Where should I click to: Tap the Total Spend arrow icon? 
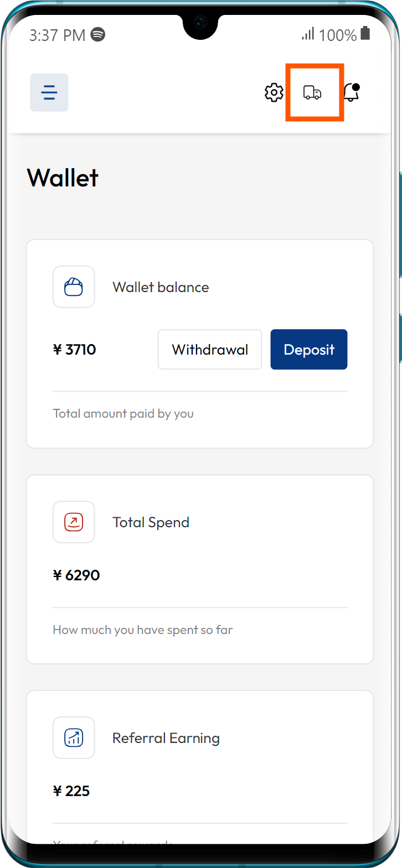click(74, 522)
